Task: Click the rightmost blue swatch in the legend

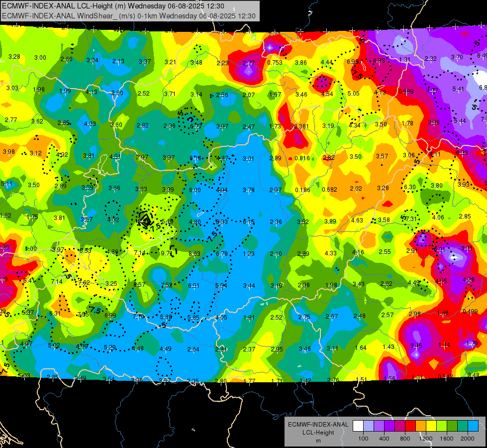Action: (473, 426)
